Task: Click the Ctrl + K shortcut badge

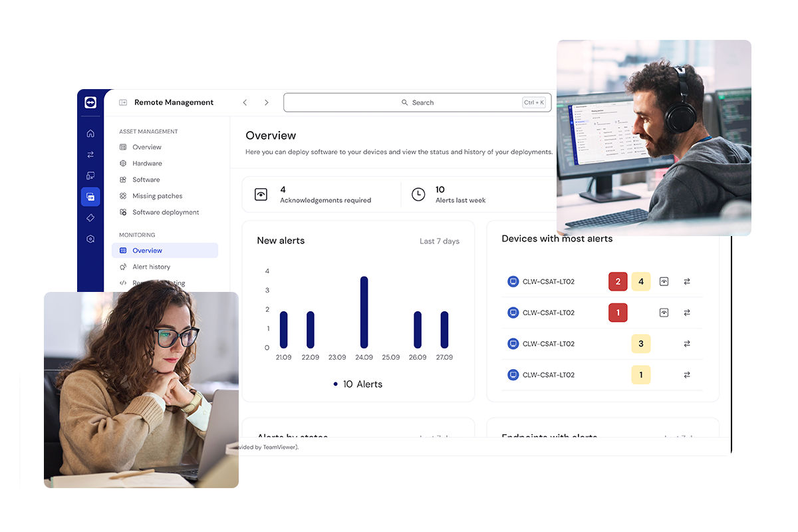Action: tap(533, 102)
